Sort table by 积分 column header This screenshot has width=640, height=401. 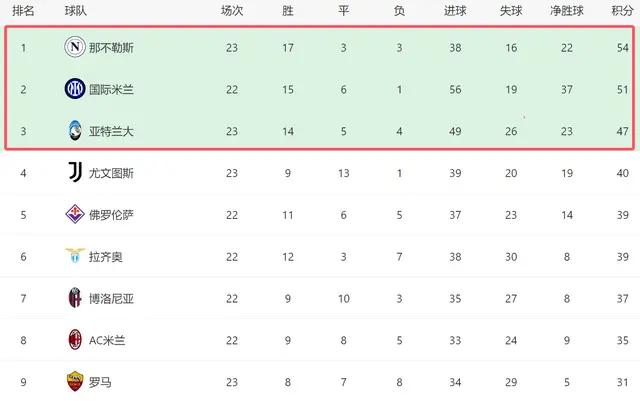point(622,10)
